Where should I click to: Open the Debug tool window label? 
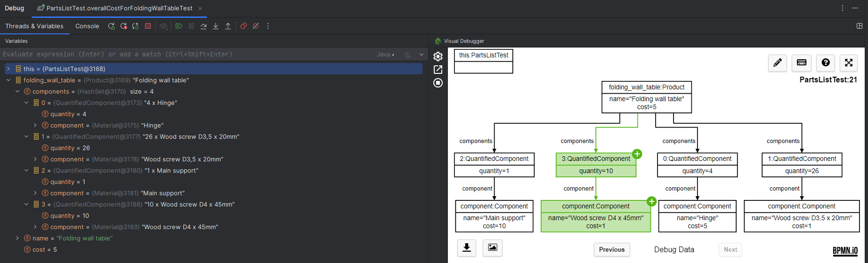click(14, 8)
